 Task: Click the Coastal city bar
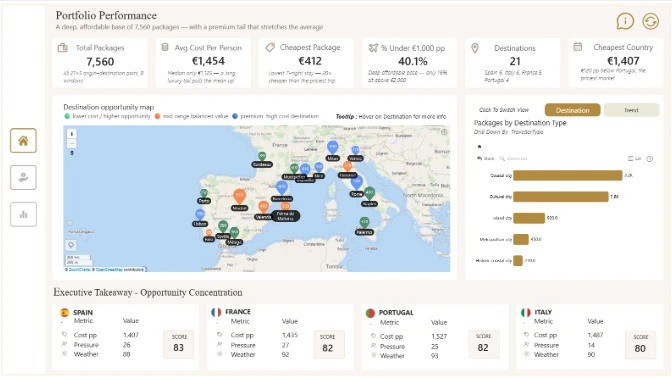click(x=567, y=175)
